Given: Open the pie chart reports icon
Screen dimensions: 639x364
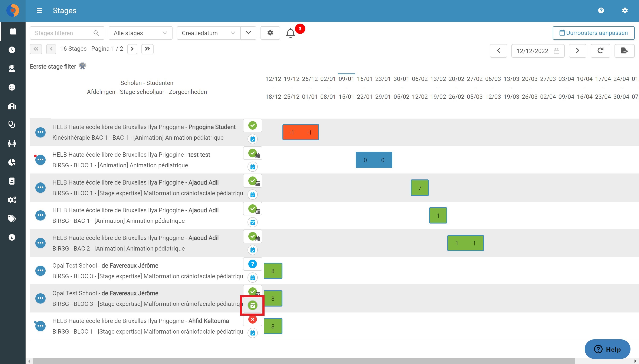Looking at the screenshot, I should pos(12,162).
